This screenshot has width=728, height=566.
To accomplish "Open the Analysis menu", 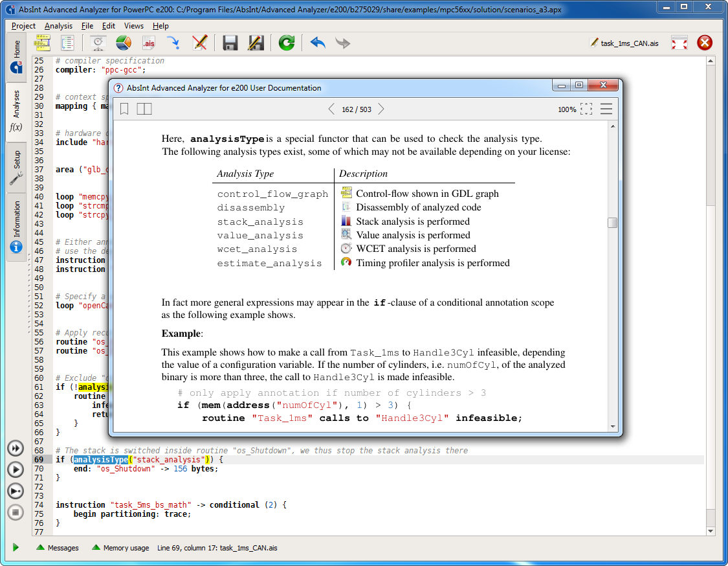I will [58, 26].
